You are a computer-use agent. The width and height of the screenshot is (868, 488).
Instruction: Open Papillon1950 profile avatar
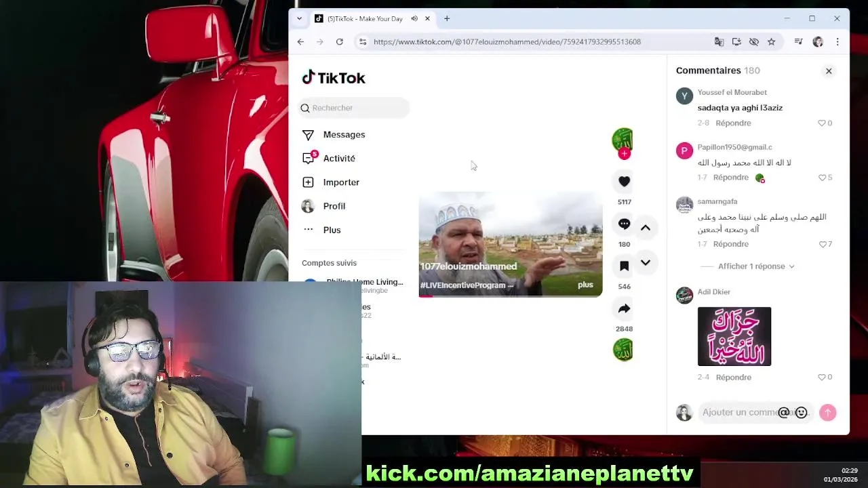[684, 150]
